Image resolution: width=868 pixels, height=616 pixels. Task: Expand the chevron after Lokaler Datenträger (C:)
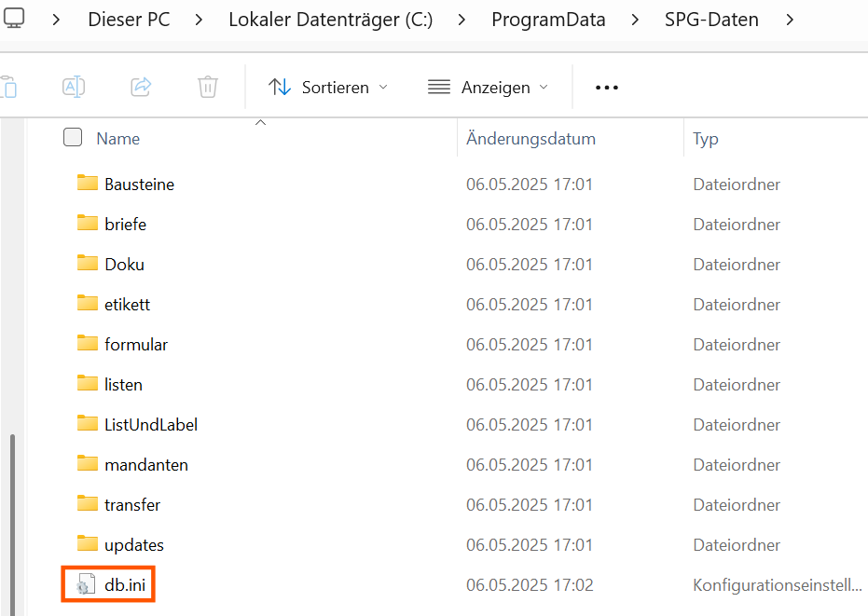[x=462, y=20]
